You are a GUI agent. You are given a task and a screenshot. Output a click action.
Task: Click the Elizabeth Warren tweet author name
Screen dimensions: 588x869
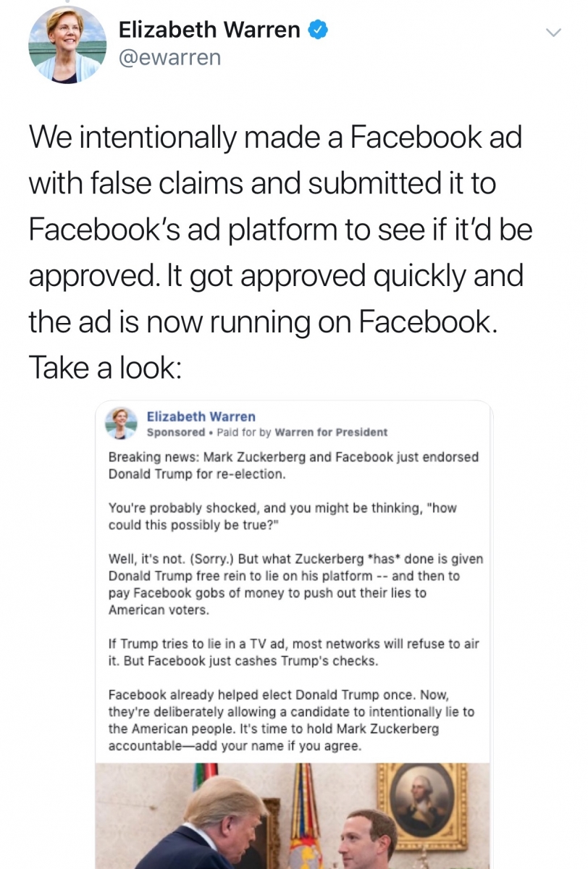tap(209, 30)
